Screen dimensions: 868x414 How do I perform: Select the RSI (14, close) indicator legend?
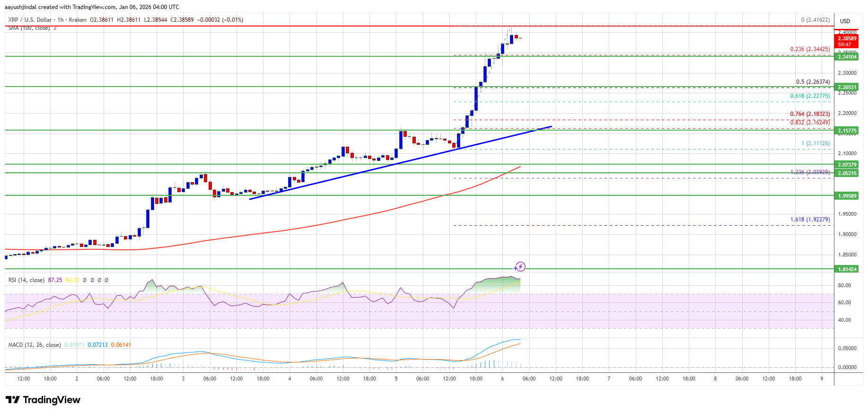26,280
